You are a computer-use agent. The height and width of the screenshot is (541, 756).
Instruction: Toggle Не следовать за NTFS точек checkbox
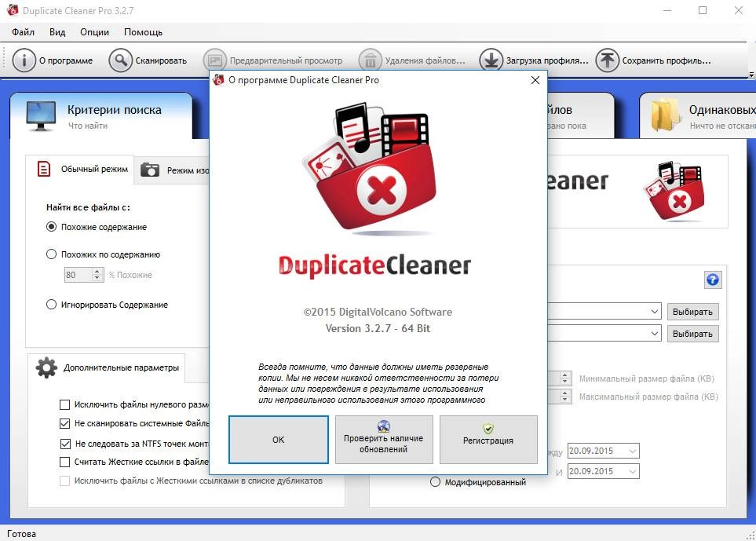tap(65, 444)
